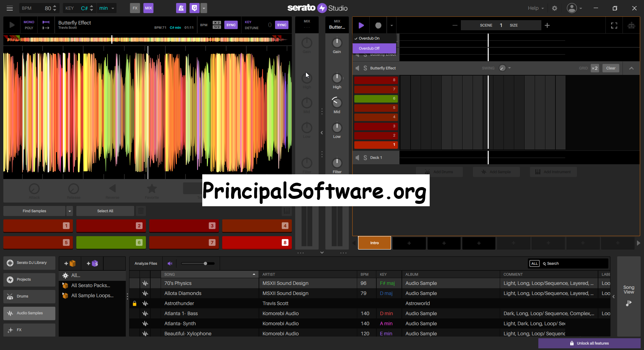Viewport: 644px width, 350px height.
Task: Add smart crate with purple box icon
Action: tap(92, 263)
